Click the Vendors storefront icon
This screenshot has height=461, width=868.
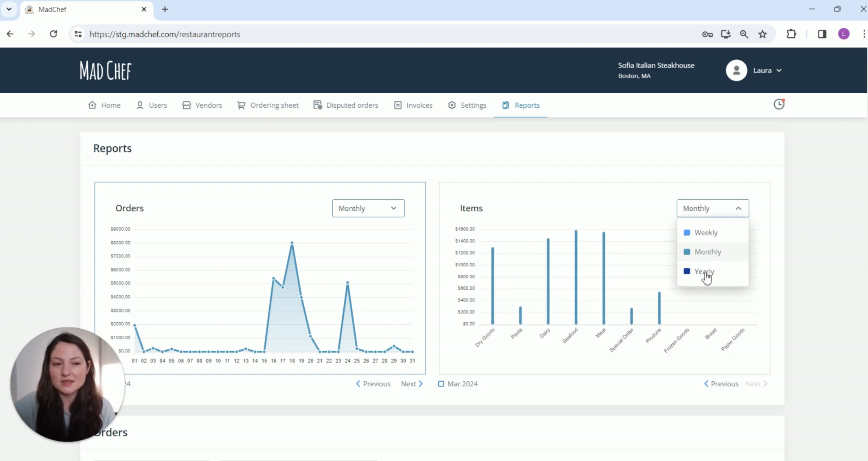click(186, 105)
